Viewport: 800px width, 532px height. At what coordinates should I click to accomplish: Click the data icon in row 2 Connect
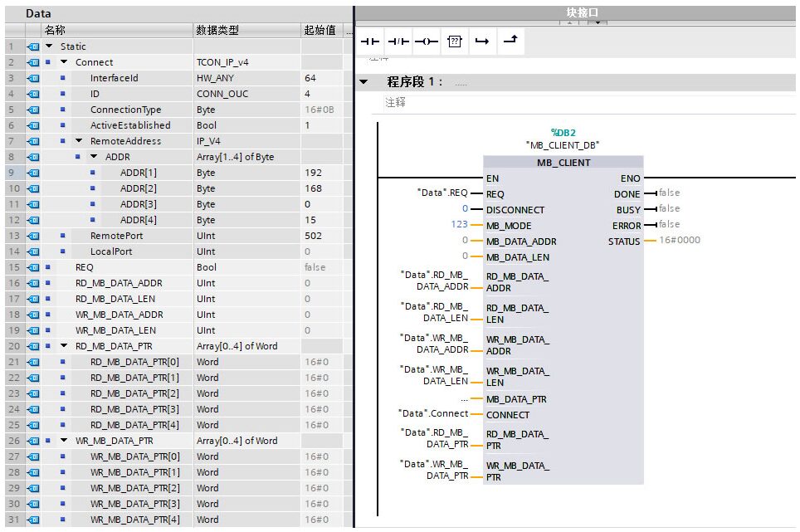pos(33,62)
